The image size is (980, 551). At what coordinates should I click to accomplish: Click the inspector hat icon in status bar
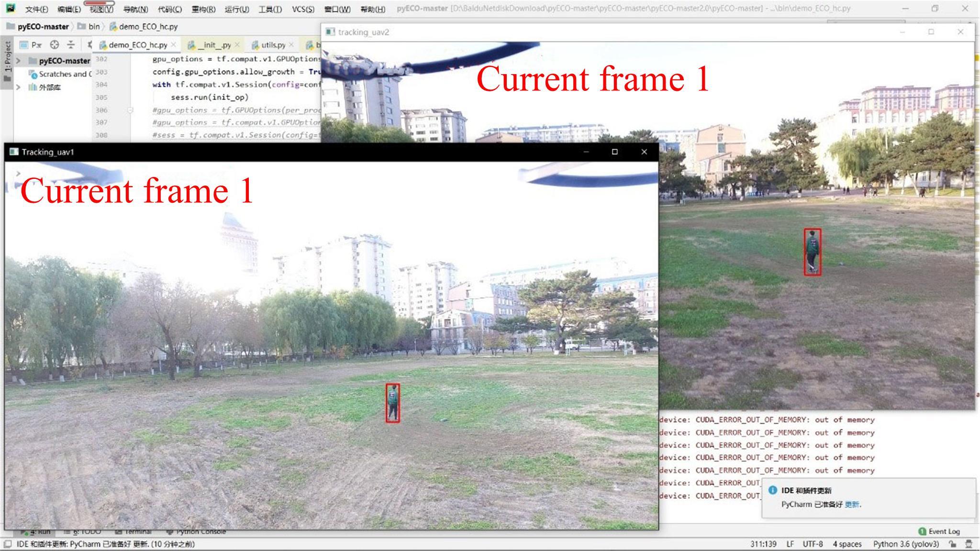click(969, 544)
